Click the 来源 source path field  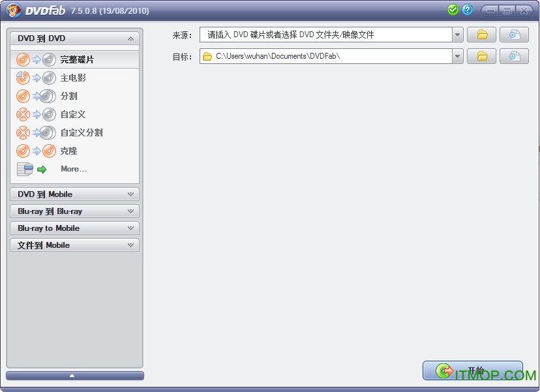[x=326, y=35]
